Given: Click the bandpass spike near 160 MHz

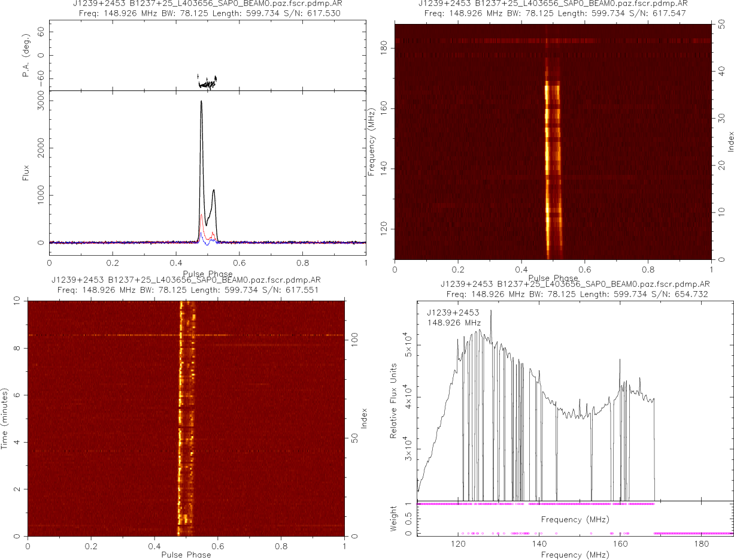Looking at the screenshot, I should click(620, 361).
